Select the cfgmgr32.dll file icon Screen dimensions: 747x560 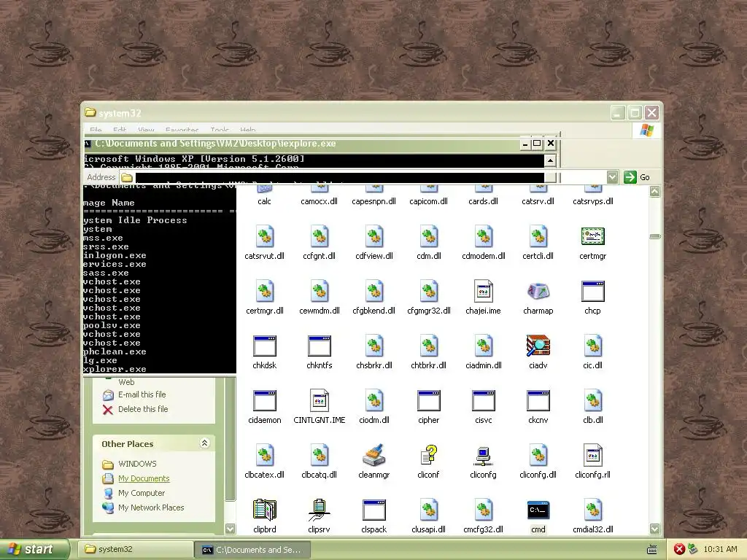428,292
